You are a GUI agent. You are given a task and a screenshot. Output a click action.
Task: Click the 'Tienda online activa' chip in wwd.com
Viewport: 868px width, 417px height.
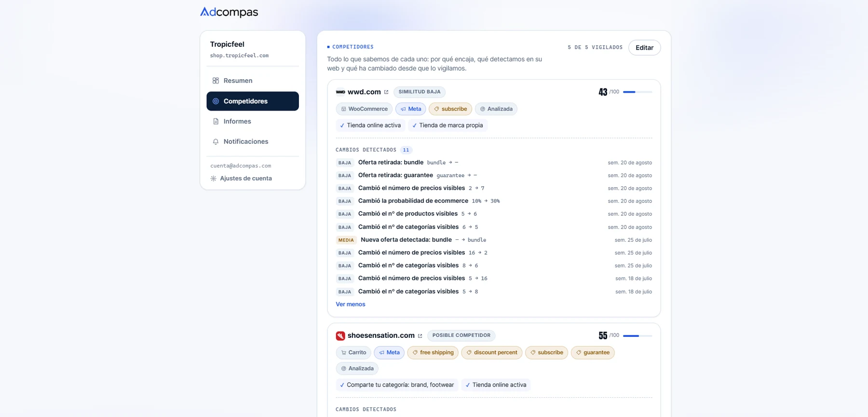coord(370,125)
